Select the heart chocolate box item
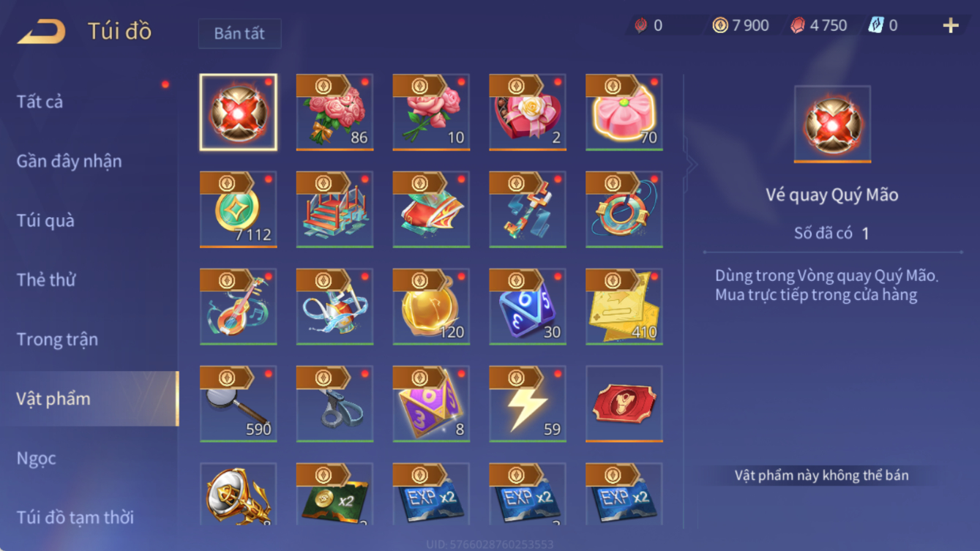Screen dimensions: 980x551 pyautogui.click(x=528, y=112)
